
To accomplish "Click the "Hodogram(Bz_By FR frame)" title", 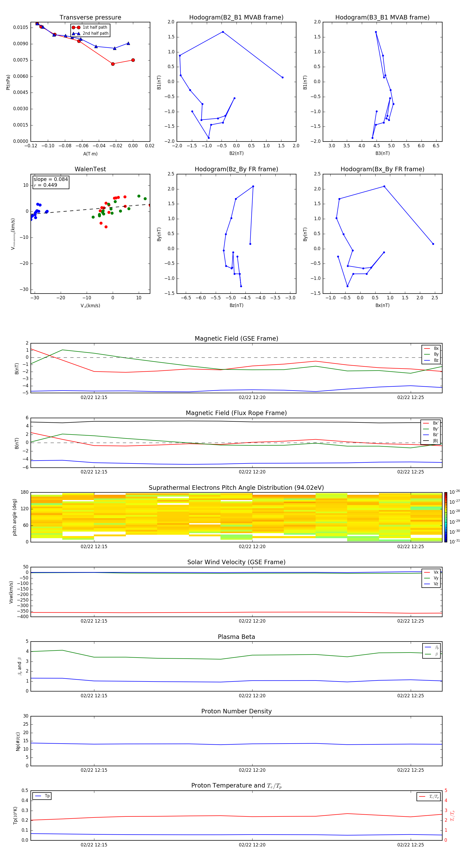I will [236, 169].
